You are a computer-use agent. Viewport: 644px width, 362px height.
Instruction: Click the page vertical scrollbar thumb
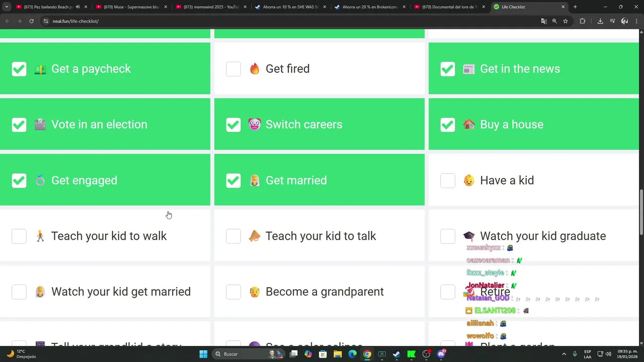[x=641, y=212]
